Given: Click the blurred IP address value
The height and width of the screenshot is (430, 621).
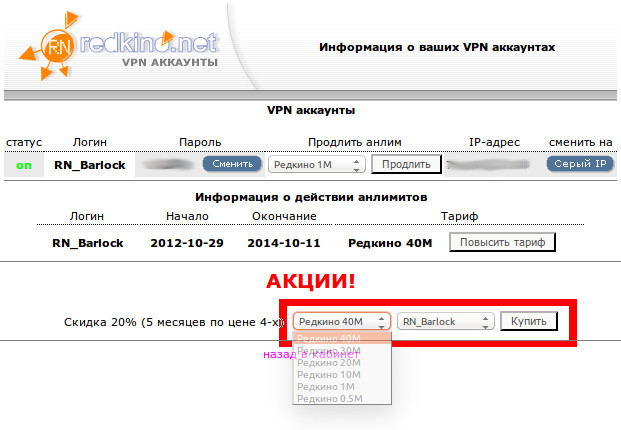Looking at the screenshot, I should pyautogui.click(x=490, y=164).
